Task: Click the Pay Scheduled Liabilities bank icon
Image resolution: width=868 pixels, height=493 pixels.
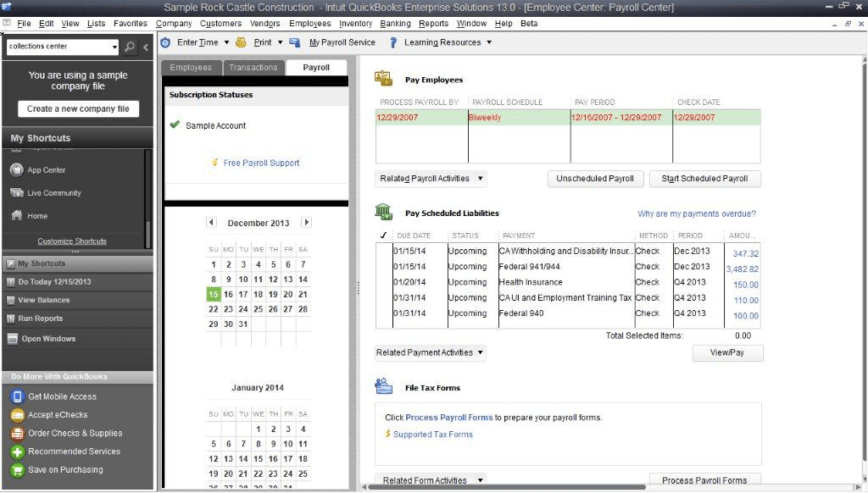Action: tap(383, 212)
